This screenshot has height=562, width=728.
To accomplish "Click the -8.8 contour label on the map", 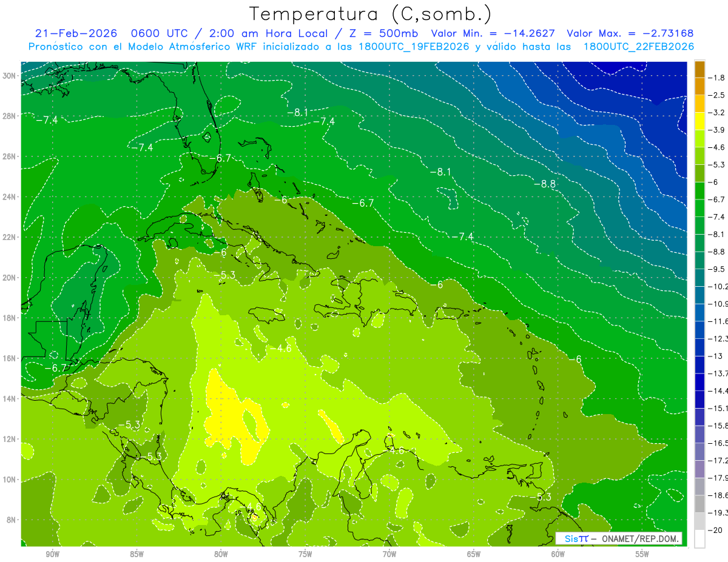I will point(544,184).
